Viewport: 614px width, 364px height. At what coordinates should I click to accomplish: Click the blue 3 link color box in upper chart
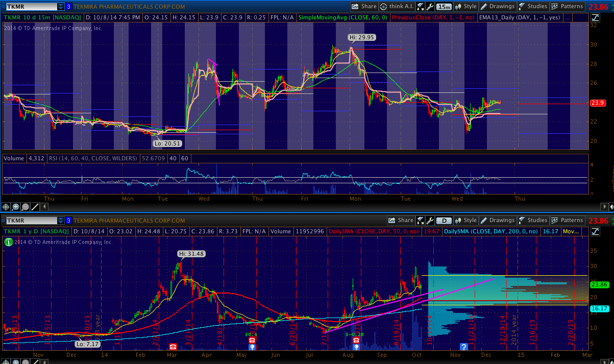pos(68,7)
